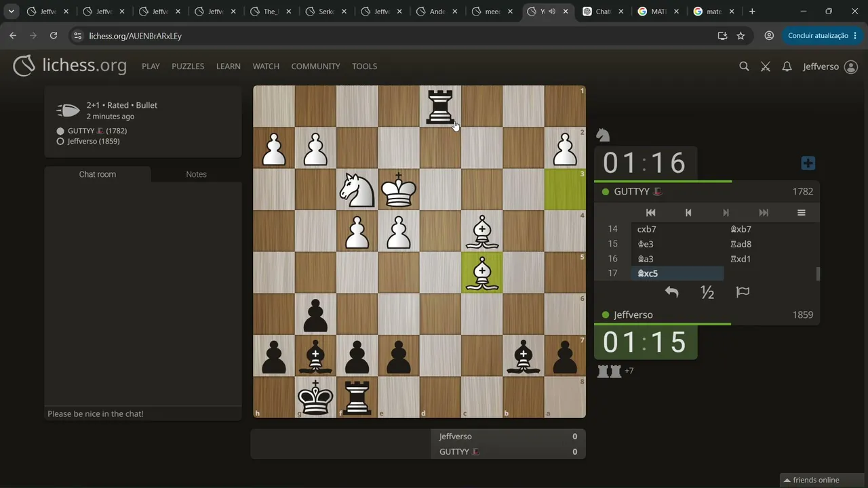Select black rook at top of board
868x488 pixels.
click(440, 106)
